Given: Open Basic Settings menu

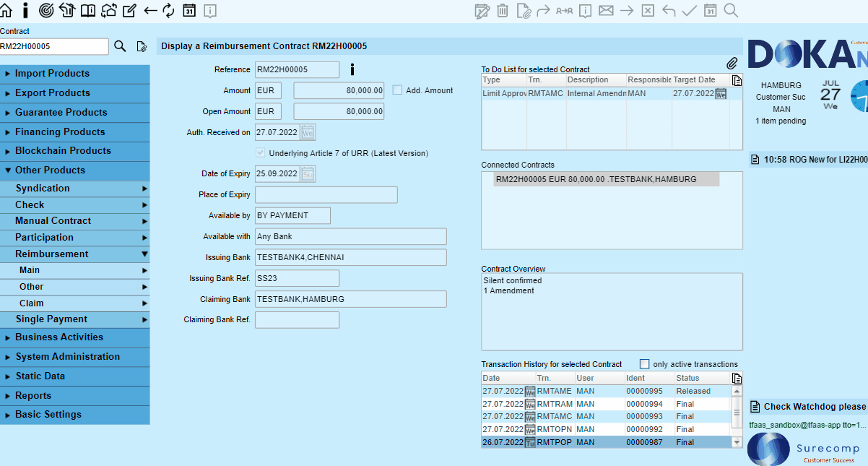Looking at the screenshot, I should [75, 415].
